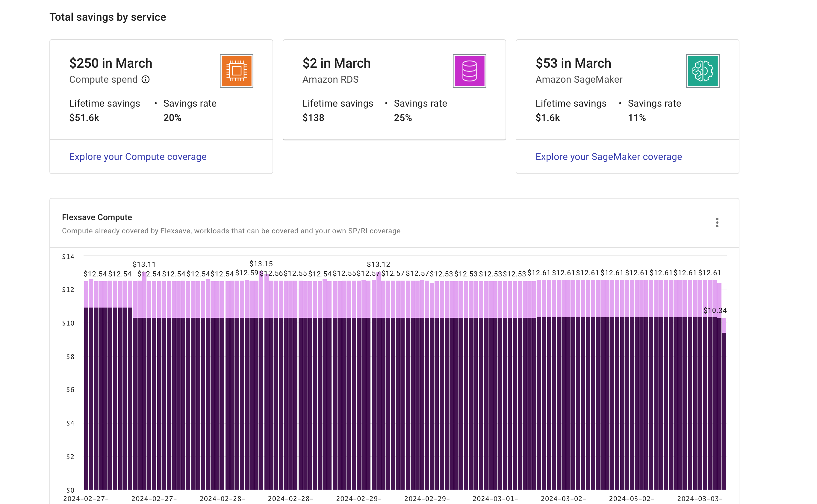This screenshot has width=817, height=504.
Task: Open the Compute spend info tooltip
Action: pyautogui.click(x=146, y=80)
